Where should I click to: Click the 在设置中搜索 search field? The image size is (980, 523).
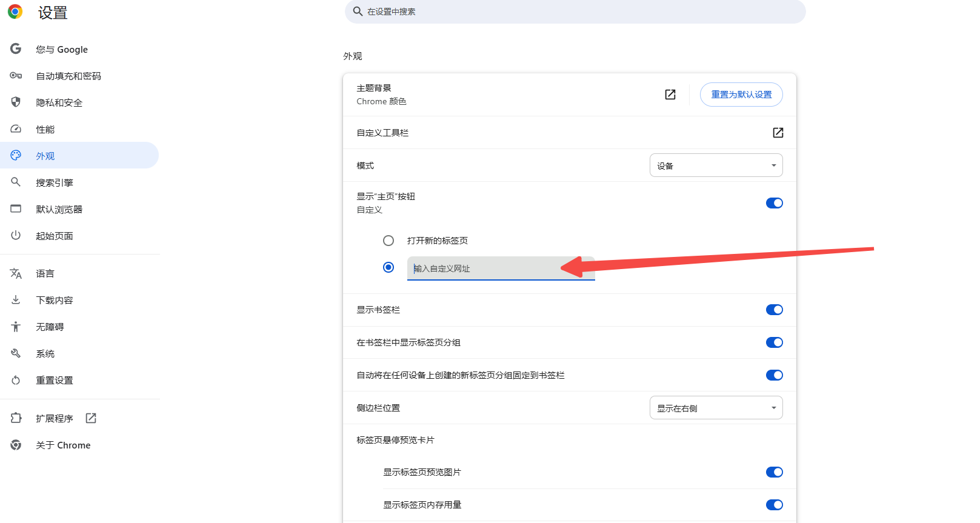pos(575,12)
